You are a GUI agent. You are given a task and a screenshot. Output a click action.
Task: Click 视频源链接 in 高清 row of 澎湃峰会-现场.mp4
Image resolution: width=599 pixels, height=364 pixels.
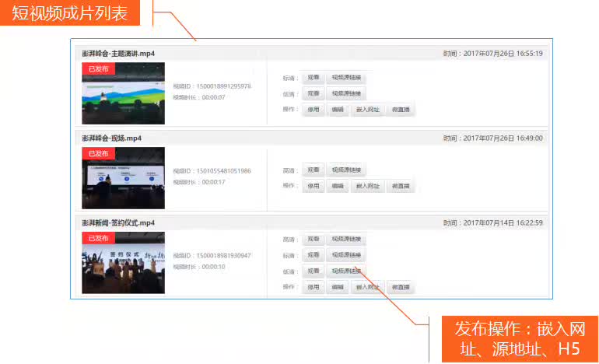pos(346,170)
